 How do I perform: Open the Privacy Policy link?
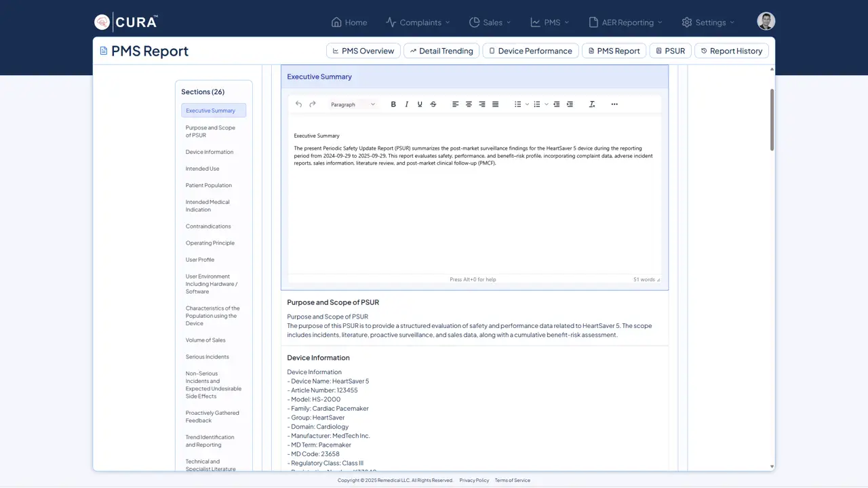click(474, 481)
